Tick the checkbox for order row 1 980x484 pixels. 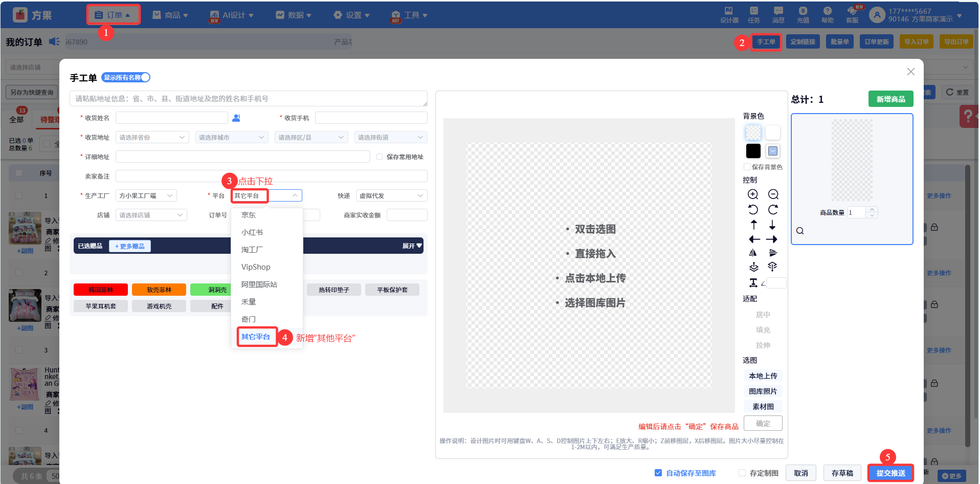click(19, 195)
